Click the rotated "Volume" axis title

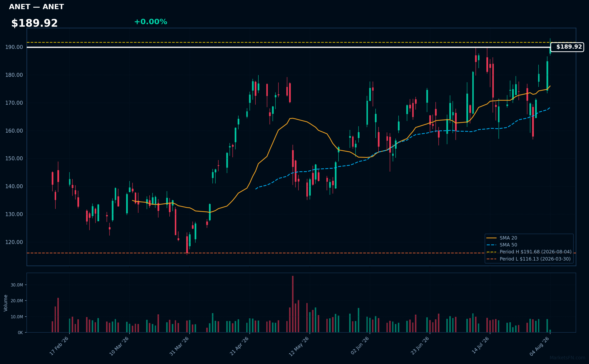coord(6,303)
